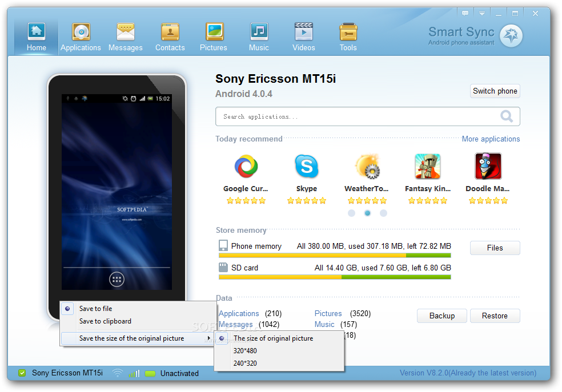Select The size of original picture option
Image resolution: width=562 pixels, height=392 pixels.
[x=279, y=338]
